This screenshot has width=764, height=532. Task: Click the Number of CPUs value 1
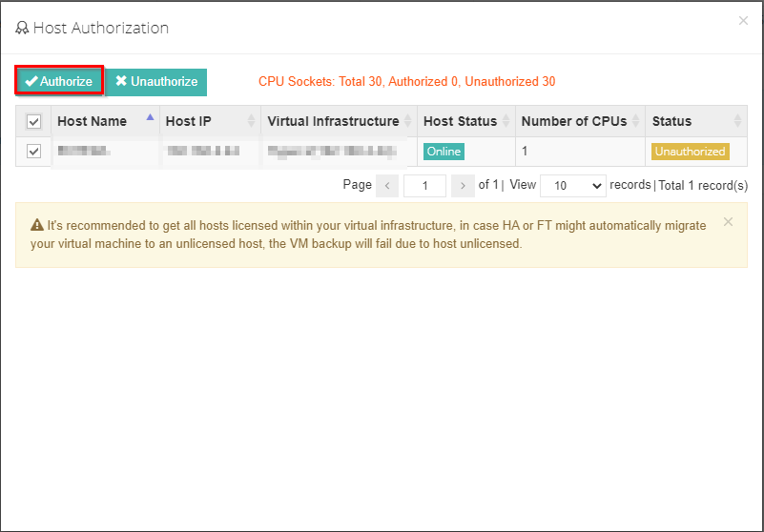pyautogui.click(x=525, y=151)
